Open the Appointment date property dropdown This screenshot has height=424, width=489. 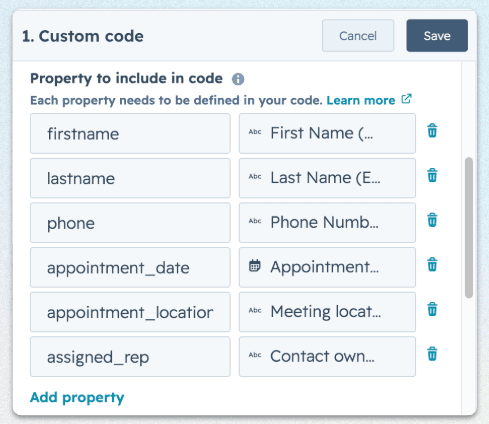click(327, 267)
